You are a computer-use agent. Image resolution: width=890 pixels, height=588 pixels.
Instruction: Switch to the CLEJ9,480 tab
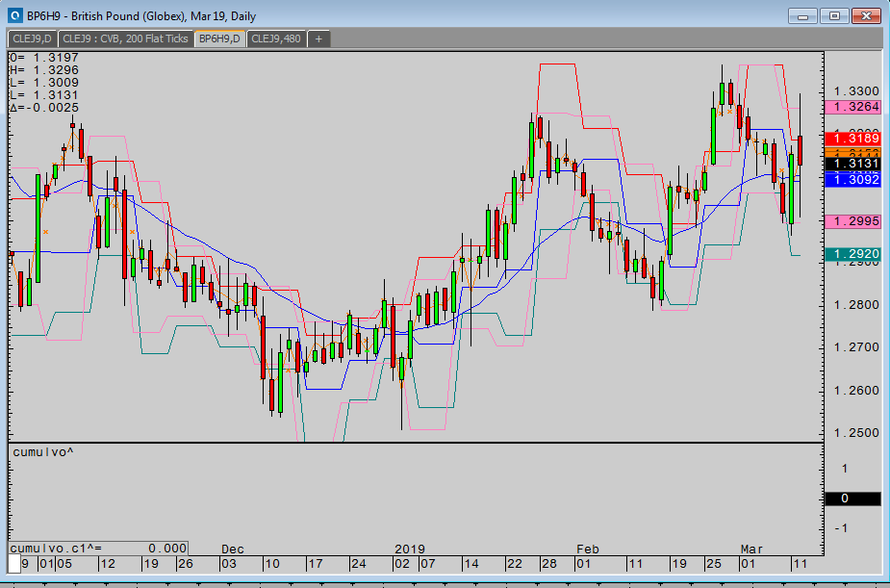tap(276, 38)
